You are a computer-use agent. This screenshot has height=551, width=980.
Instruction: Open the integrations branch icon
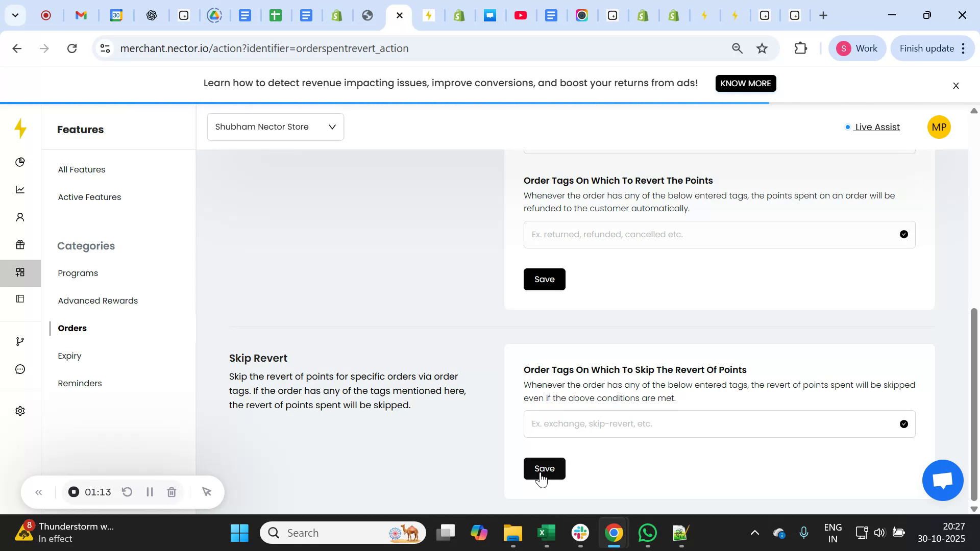(20, 341)
